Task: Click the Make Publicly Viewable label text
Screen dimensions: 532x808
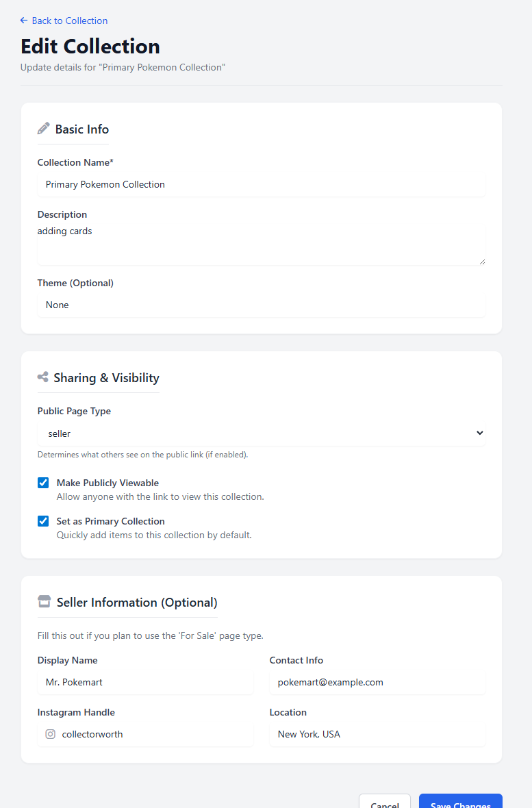Action: click(107, 483)
